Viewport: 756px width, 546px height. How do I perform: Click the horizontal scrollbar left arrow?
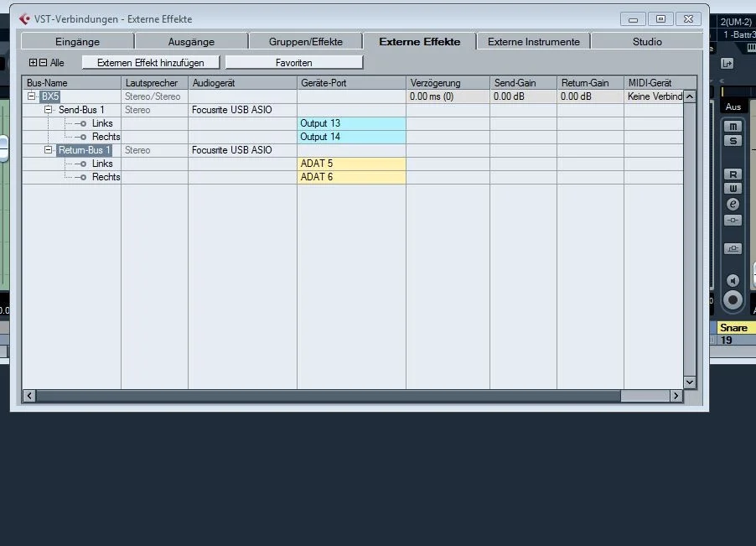pos(29,396)
